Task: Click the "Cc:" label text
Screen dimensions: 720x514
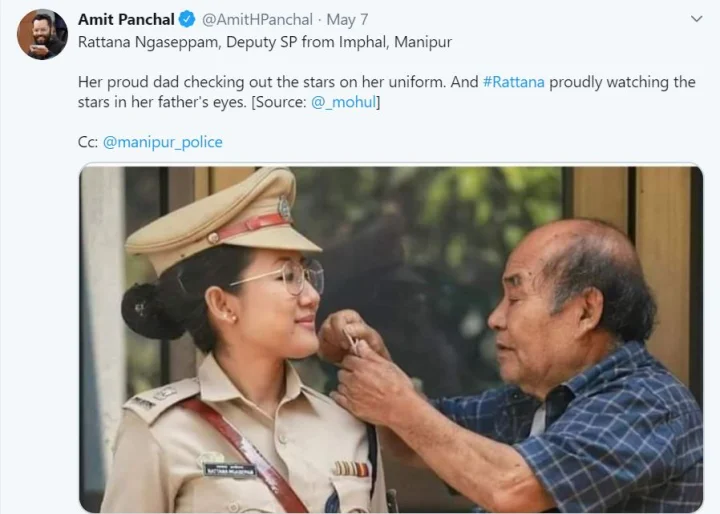Action: [x=88, y=142]
